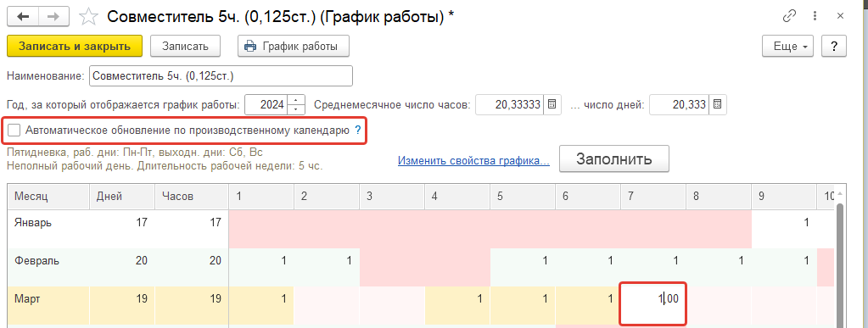Click Март hours total 19
This screenshot has height=328, width=868.
(192, 306)
